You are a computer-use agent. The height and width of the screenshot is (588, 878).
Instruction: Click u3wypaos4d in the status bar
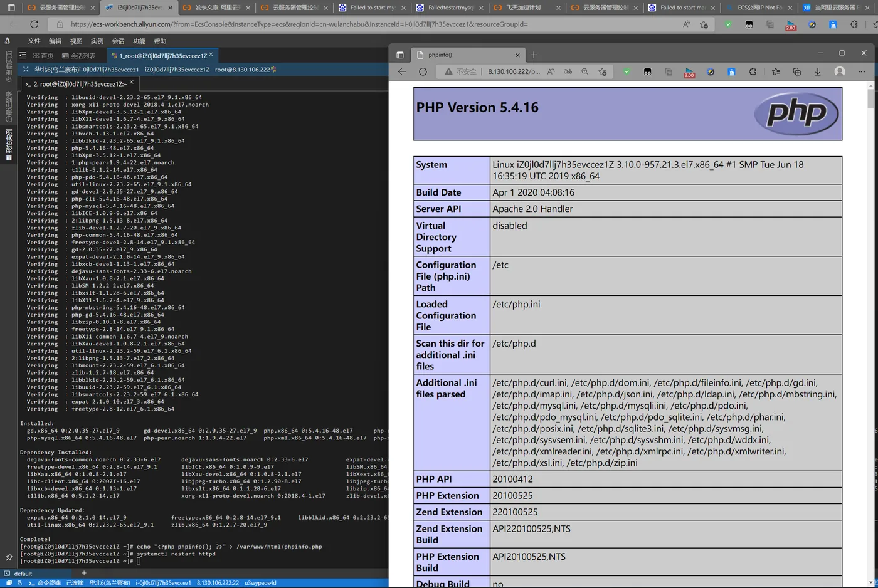click(260, 583)
